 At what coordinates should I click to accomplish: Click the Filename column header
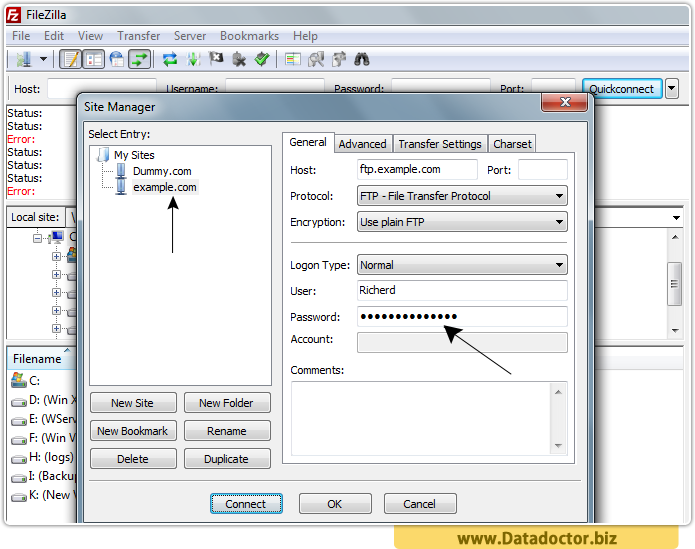click(40, 358)
